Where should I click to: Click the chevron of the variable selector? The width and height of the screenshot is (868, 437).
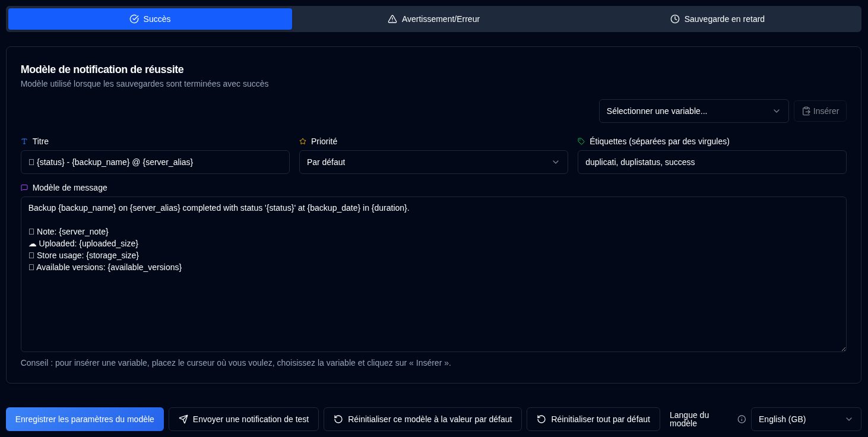coord(777,111)
